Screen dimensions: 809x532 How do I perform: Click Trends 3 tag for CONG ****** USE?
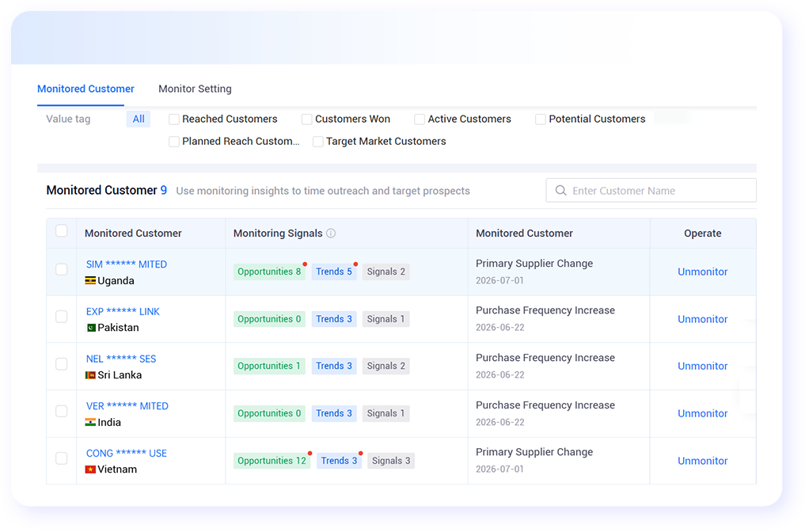coord(339,461)
